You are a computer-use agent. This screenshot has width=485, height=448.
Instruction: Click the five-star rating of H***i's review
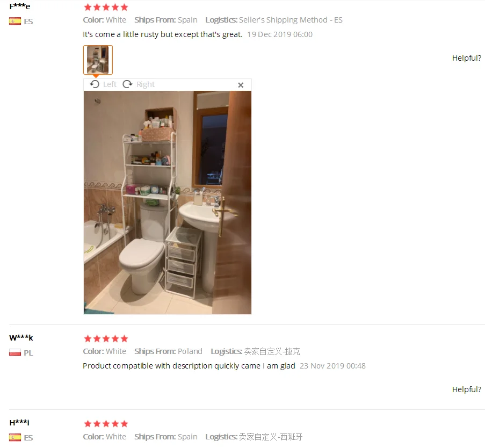click(106, 423)
